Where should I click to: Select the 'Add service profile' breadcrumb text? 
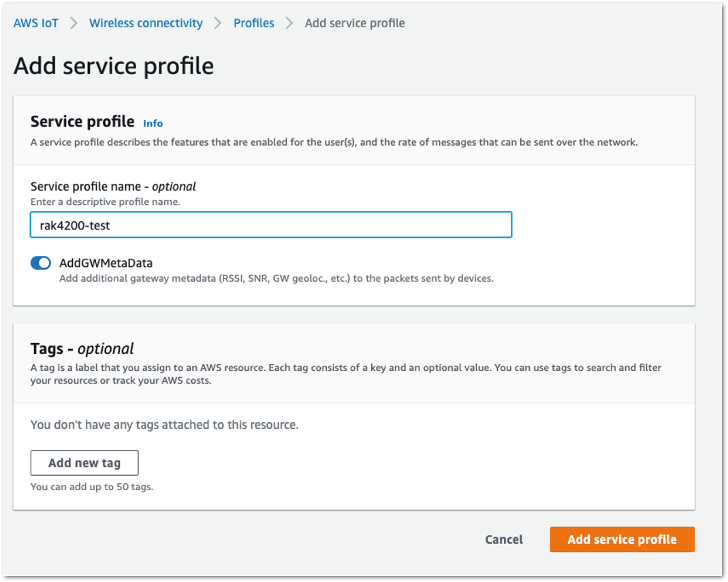pyautogui.click(x=355, y=23)
